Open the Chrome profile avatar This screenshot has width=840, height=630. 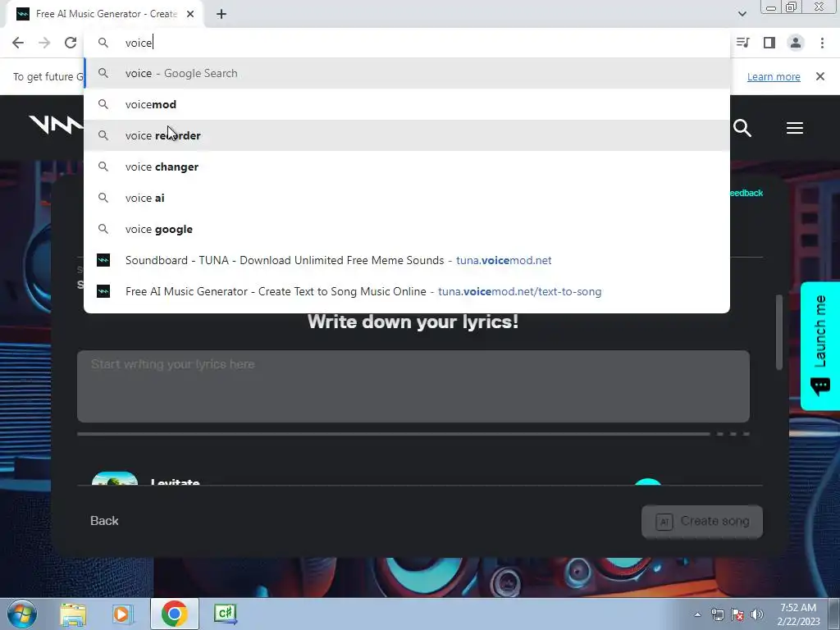tap(796, 43)
